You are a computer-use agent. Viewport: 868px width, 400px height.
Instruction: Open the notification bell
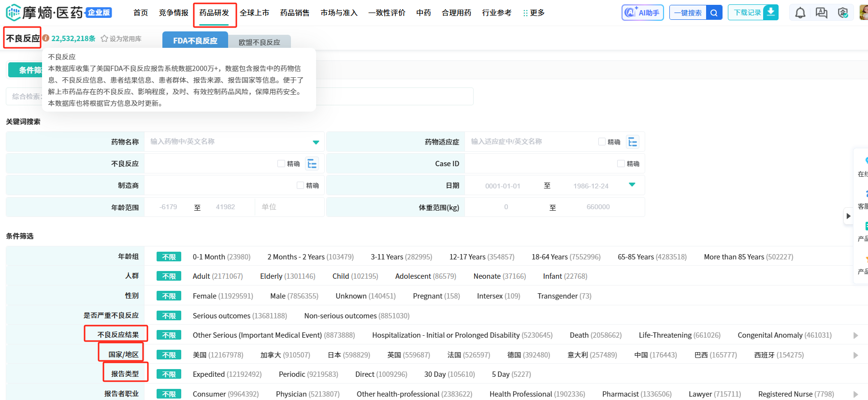800,13
